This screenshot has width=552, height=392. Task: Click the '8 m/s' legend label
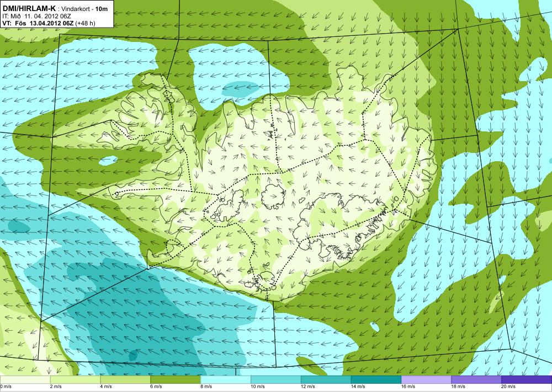[206, 386]
